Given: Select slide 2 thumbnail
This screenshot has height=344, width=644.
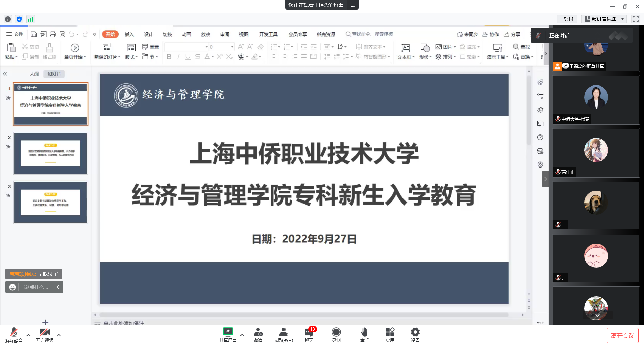Looking at the screenshot, I should click(x=51, y=153).
